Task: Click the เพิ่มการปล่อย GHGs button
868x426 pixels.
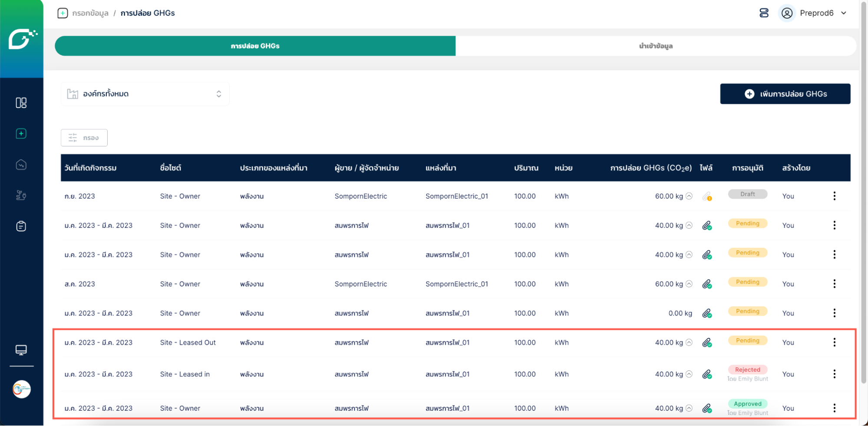Action: click(x=785, y=94)
